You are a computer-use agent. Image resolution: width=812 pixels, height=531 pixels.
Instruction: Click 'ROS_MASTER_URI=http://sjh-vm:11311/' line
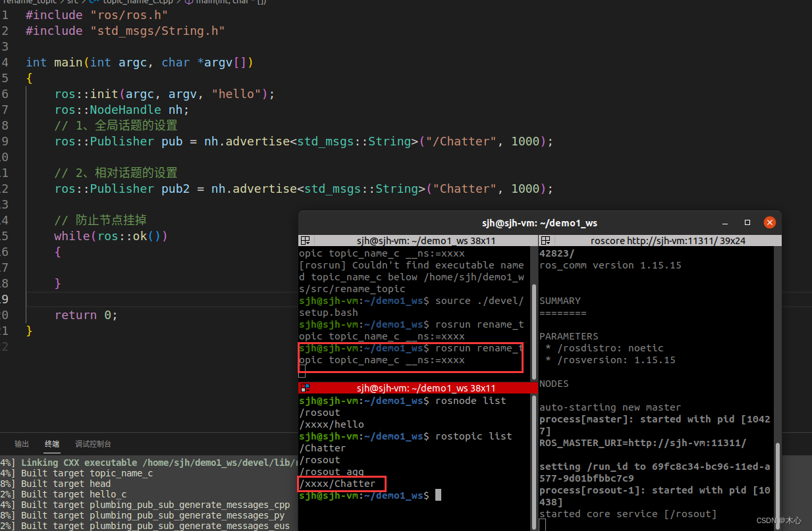coord(643,443)
